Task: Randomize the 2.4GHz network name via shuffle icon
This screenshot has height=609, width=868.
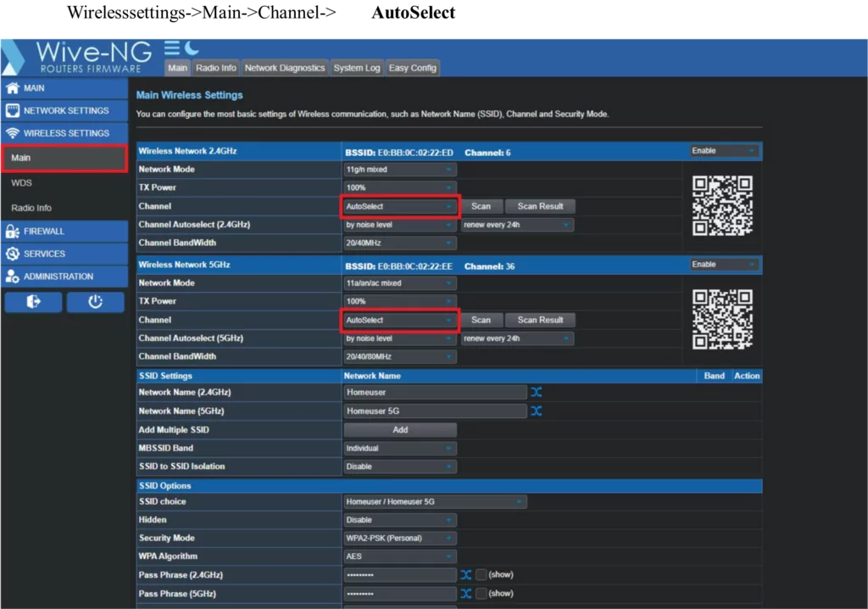Action: (537, 393)
